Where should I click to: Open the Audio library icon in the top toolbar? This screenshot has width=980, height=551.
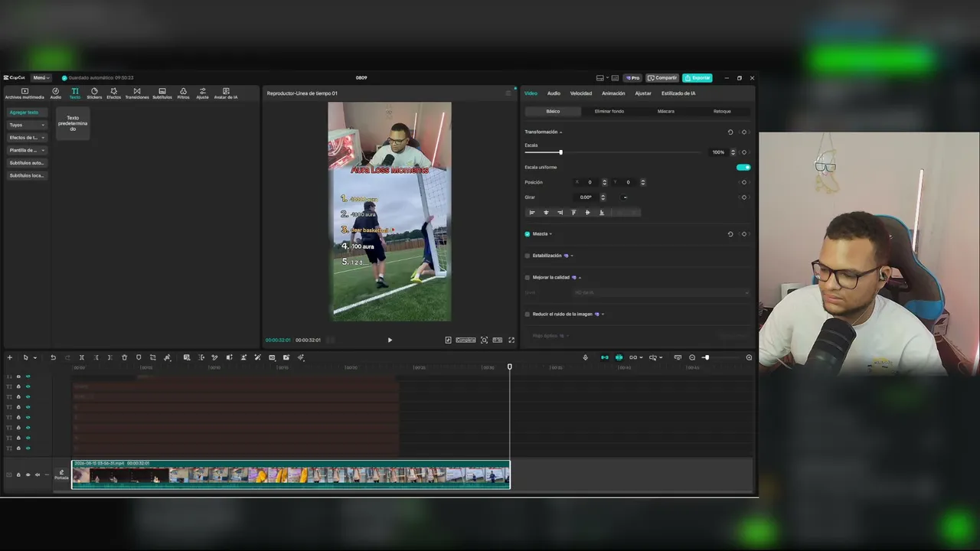[x=56, y=93]
